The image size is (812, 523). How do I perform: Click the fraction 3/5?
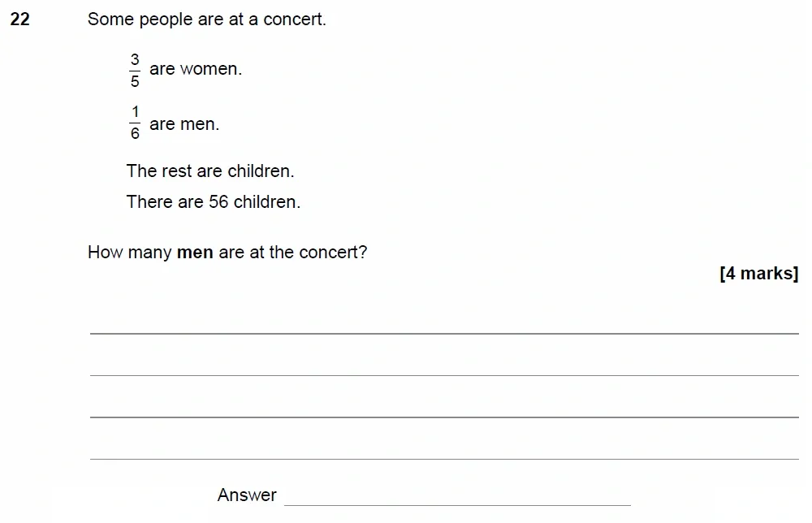tap(135, 70)
